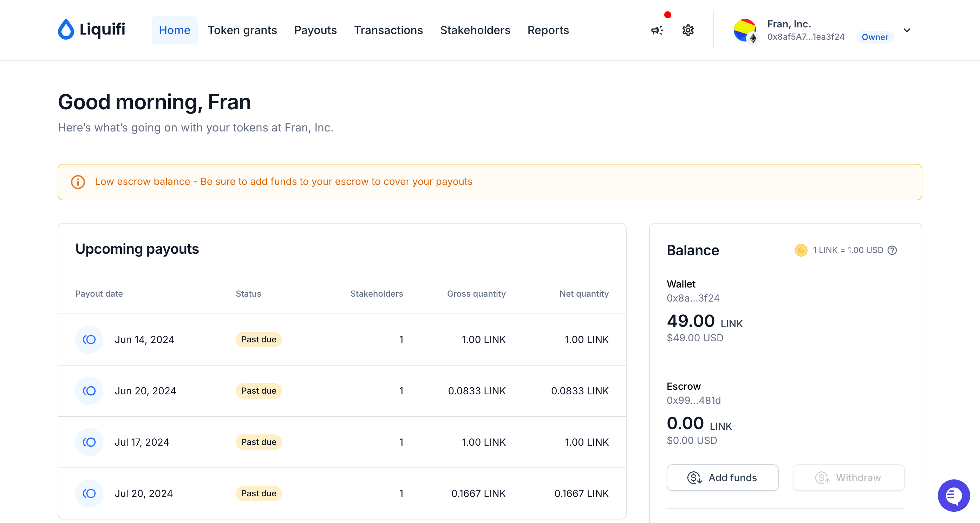Click account address 0x8af5A7...1ea3f24 in the header

click(806, 37)
